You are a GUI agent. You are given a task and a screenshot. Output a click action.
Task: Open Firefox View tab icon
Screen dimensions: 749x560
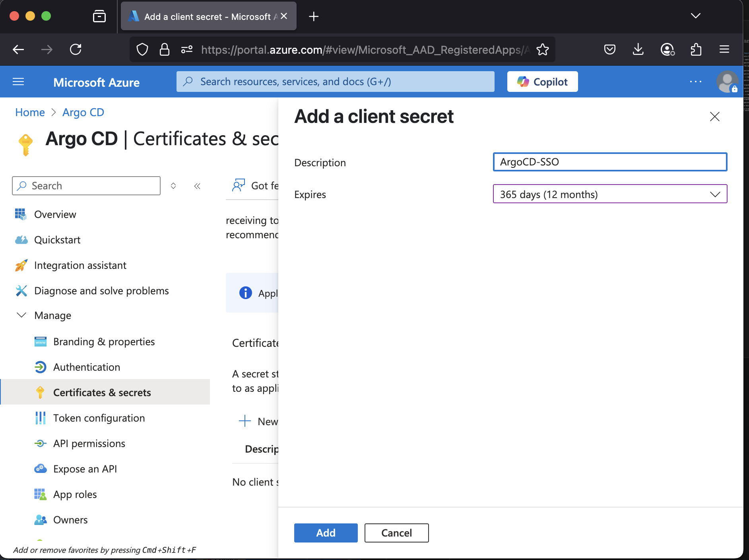99,16
